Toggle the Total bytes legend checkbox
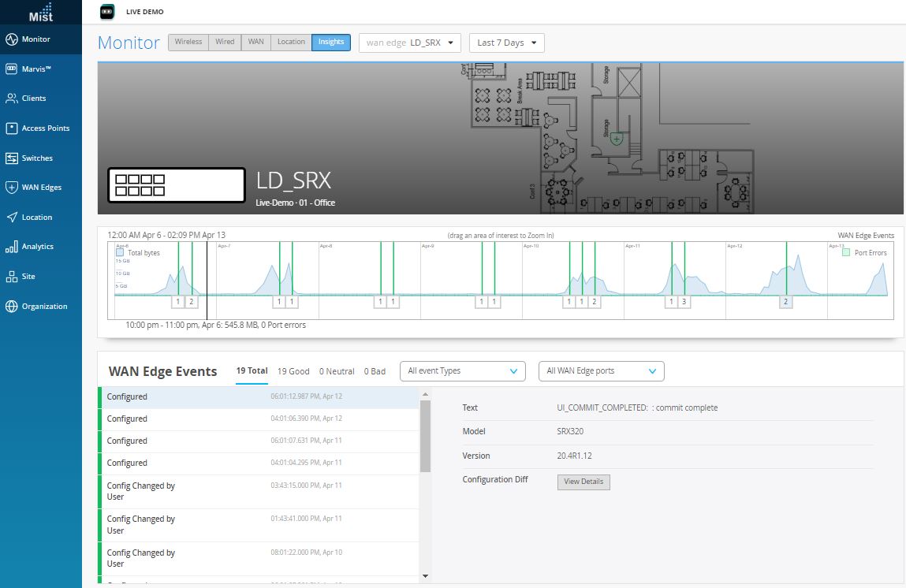 coord(120,253)
